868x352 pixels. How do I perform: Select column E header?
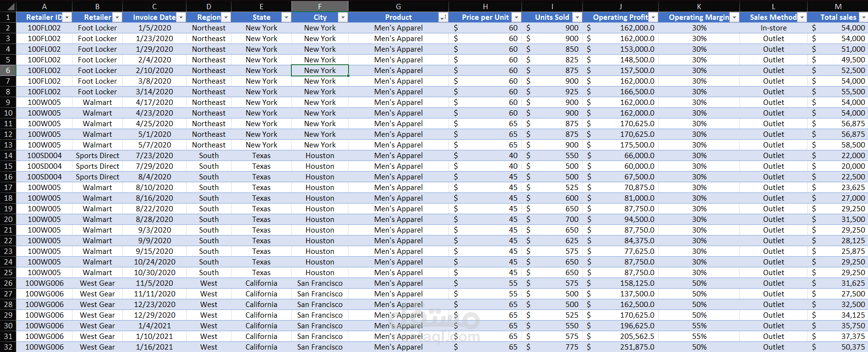[261, 6]
